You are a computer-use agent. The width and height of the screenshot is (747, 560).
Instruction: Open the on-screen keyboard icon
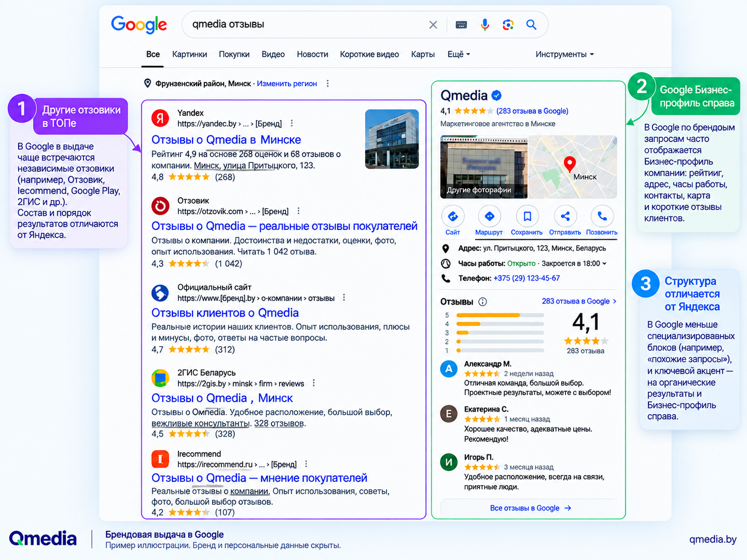tap(461, 25)
